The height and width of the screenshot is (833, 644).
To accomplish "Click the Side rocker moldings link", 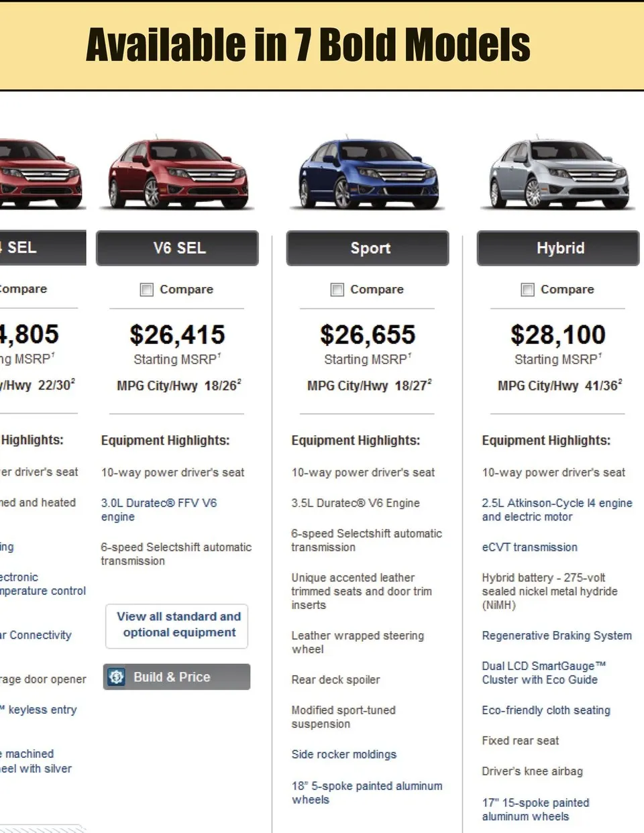I will pyautogui.click(x=343, y=755).
